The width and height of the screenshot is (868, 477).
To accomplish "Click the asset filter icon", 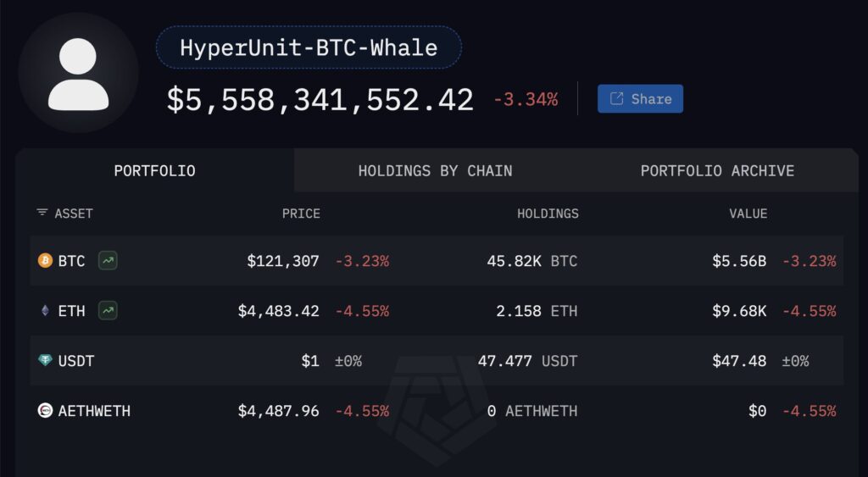I will pyautogui.click(x=42, y=214).
